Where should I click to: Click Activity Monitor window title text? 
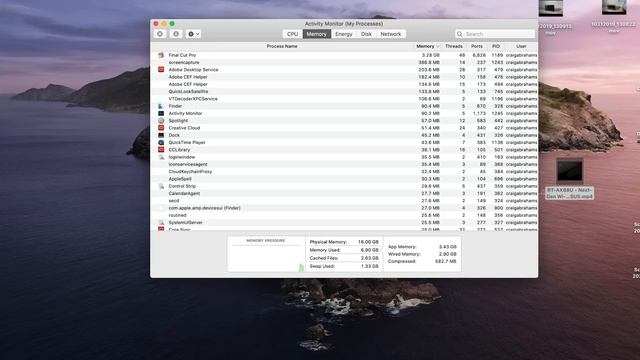[344, 24]
